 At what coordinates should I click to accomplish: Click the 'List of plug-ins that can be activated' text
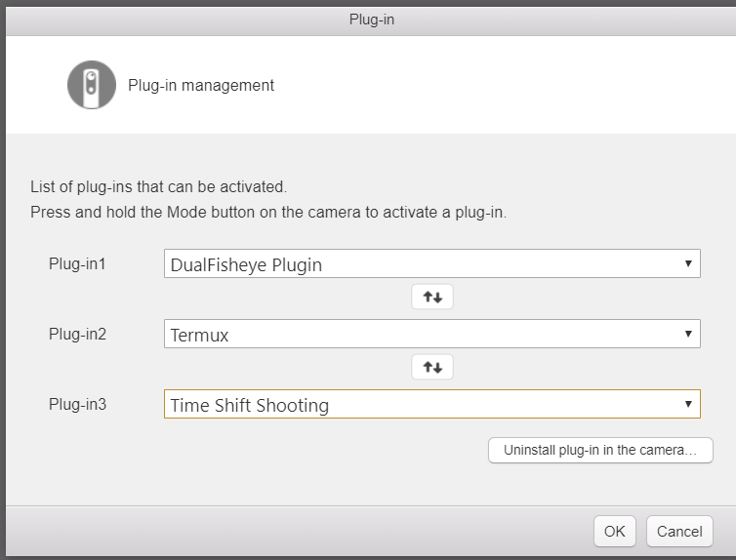[159, 186]
